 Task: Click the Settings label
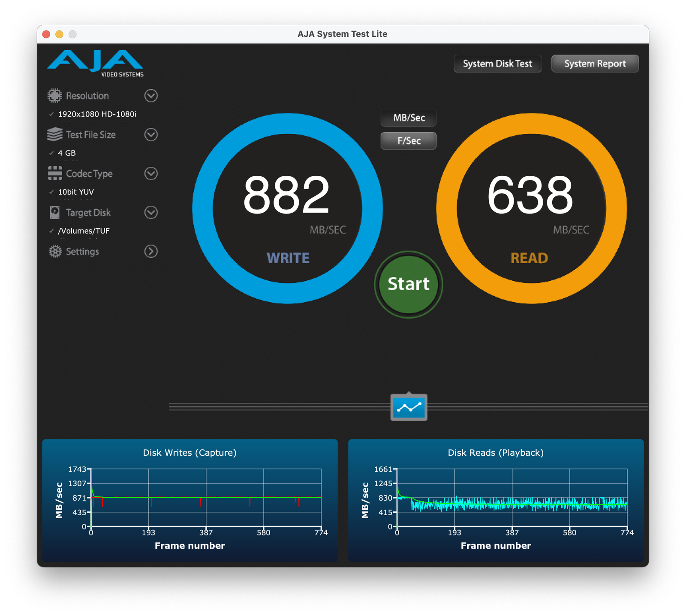pyautogui.click(x=82, y=252)
